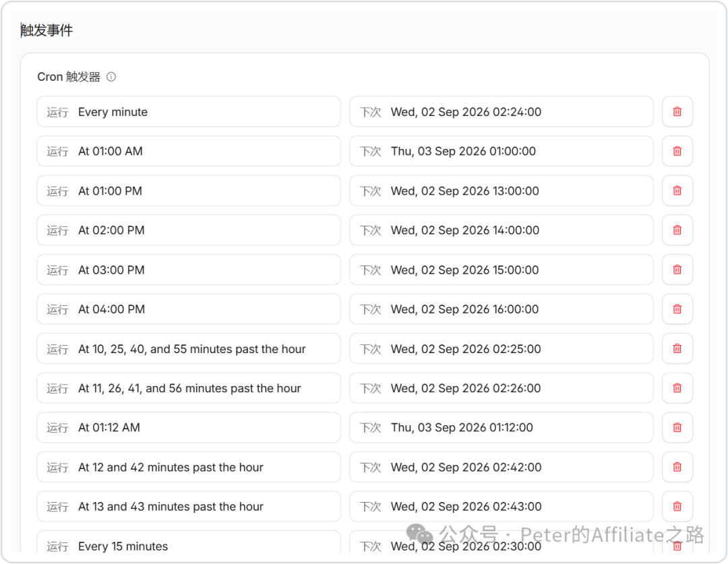Click next run Wed, 02 Sep 2026 02:26:00
728x564 pixels.
pos(502,387)
